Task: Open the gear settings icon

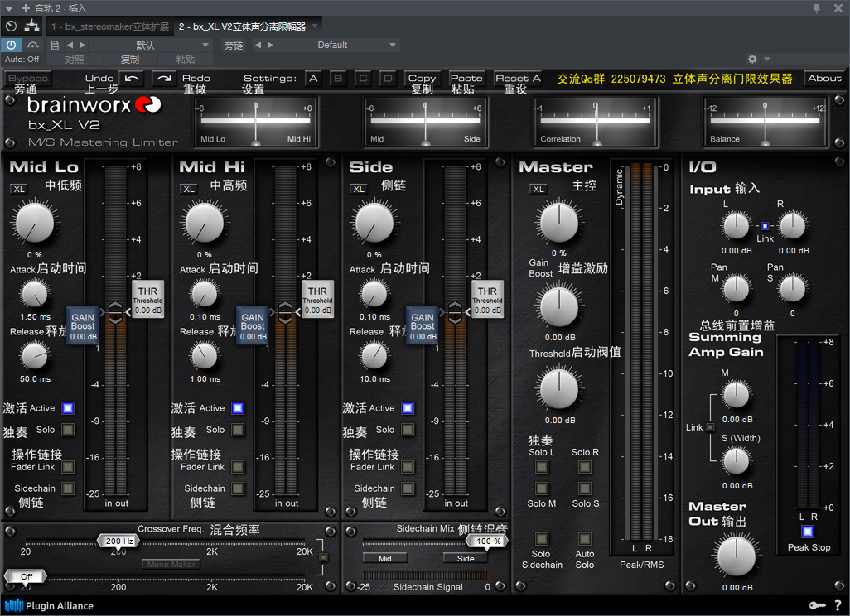Action: (752, 59)
